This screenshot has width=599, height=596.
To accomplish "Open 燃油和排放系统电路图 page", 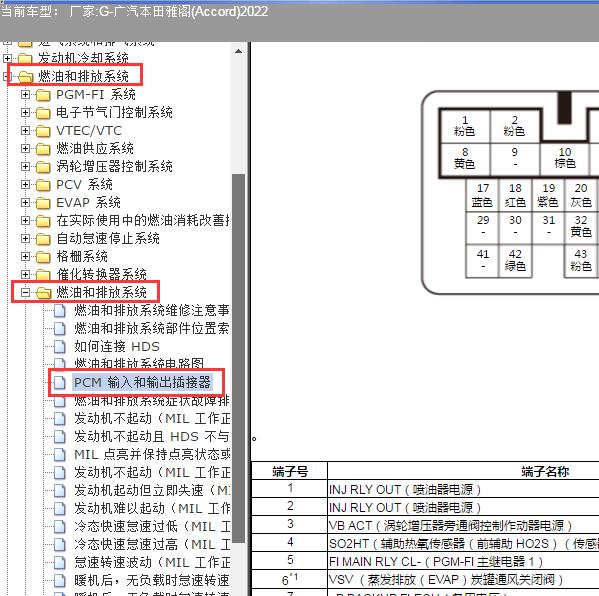I will pyautogui.click(x=139, y=363).
